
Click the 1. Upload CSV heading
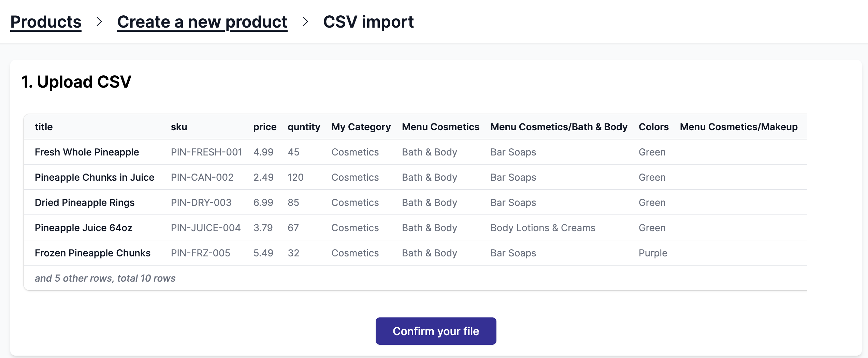click(76, 81)
